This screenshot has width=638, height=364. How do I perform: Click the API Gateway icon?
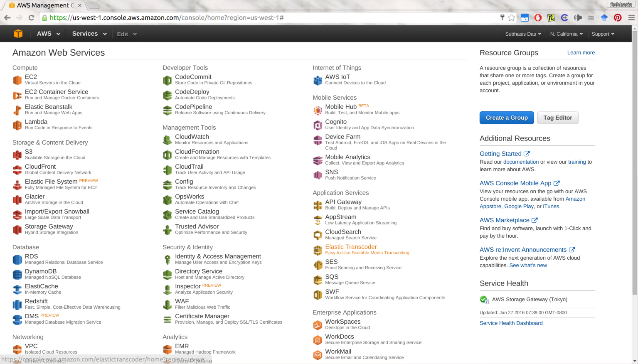(318, 205)
